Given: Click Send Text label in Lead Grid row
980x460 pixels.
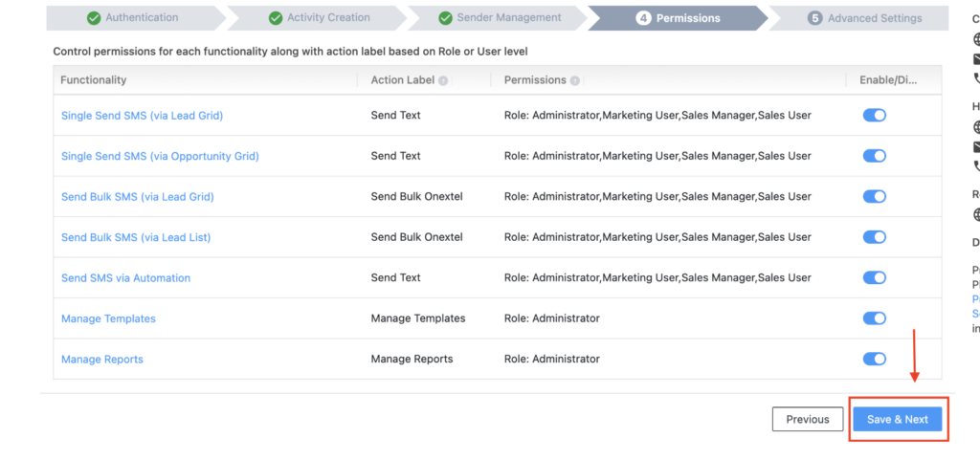Looking at the screenshot, I should 395,116.
